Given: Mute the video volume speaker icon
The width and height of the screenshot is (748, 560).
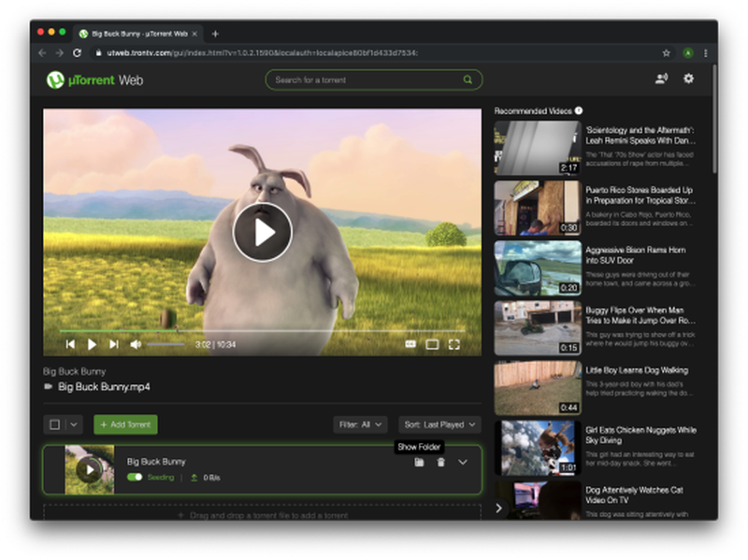Looking at the screenshot, I should 136,344.
